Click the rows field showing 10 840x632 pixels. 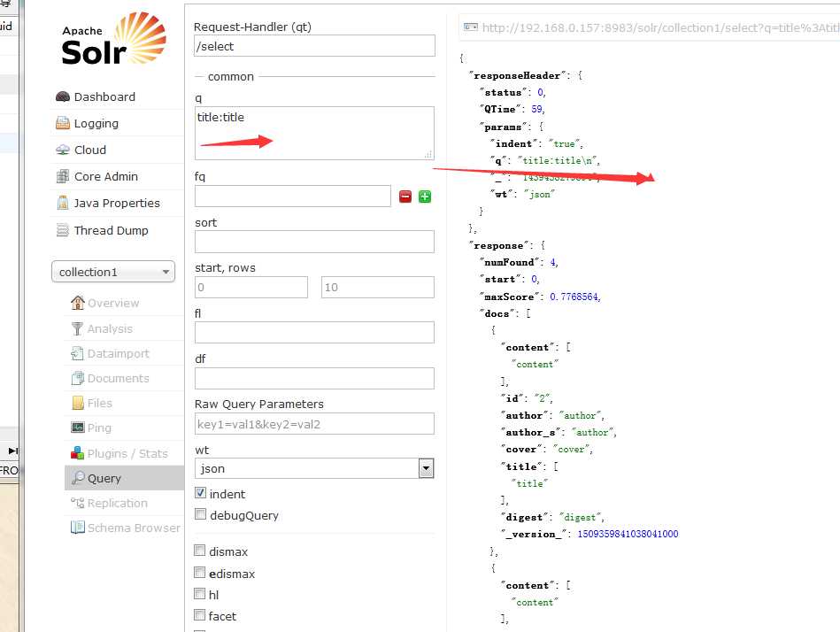click(x=378, y=287)
